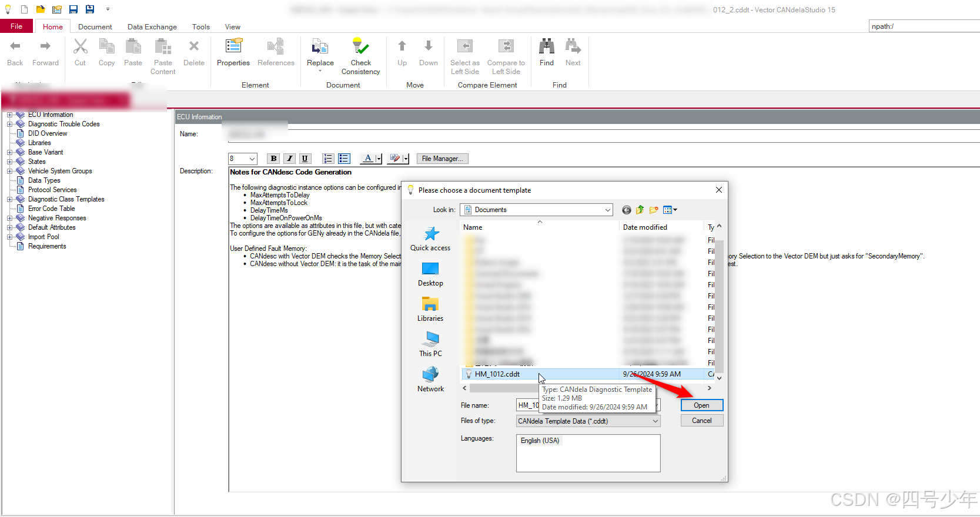Click the Open button in the dialog
Viewport: 980px width, 517px height.
(x=702, y=405)
